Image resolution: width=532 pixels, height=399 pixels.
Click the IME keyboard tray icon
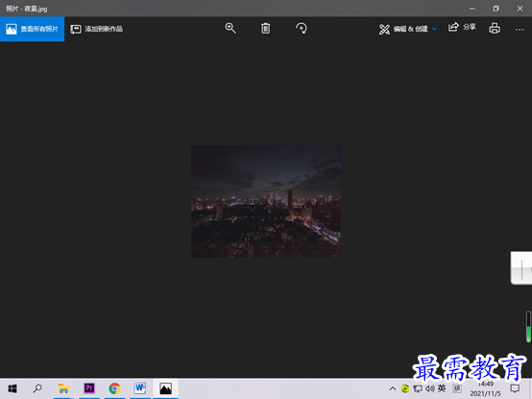point(457,388)
